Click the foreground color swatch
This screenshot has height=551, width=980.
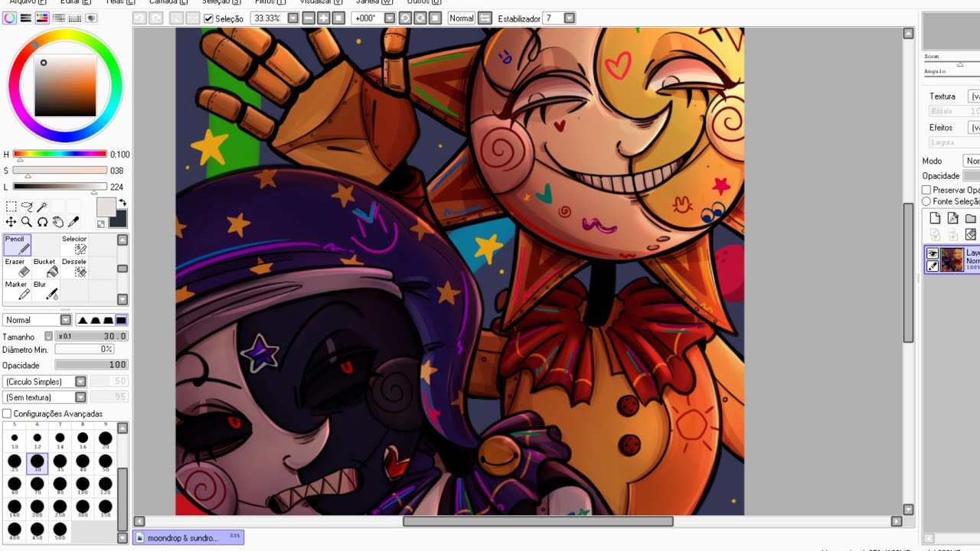(106, 207)
